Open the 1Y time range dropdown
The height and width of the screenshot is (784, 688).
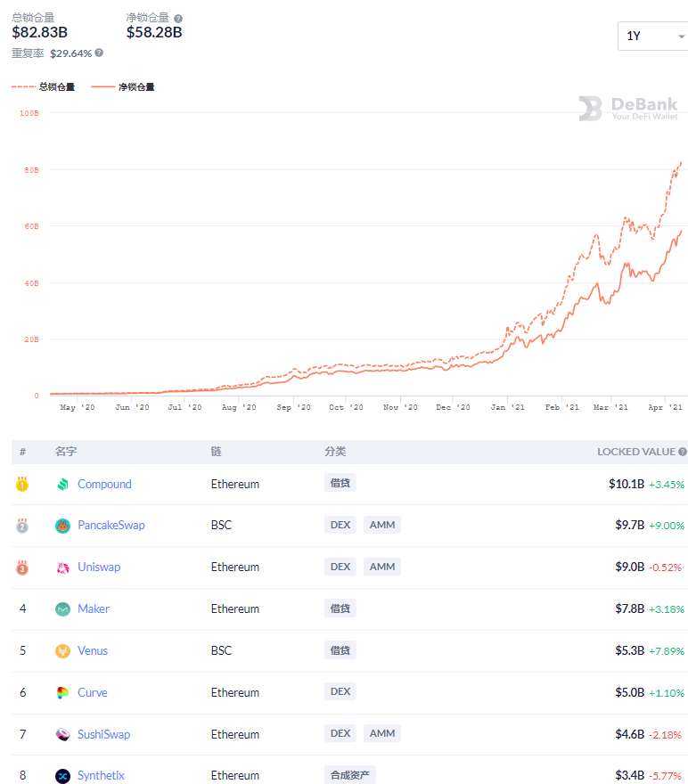point(655,37)
